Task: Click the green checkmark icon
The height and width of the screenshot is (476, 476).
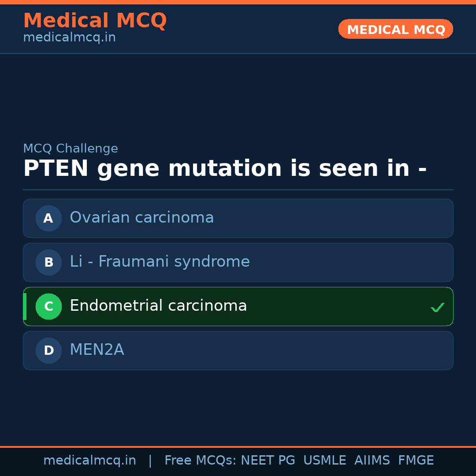Action: pos(437,307)
